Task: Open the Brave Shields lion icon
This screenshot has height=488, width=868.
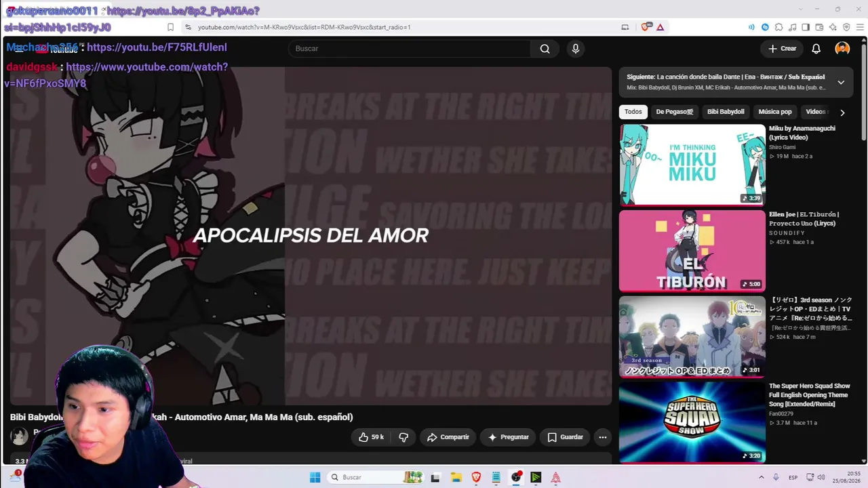Action: click(x=646, y=27)
